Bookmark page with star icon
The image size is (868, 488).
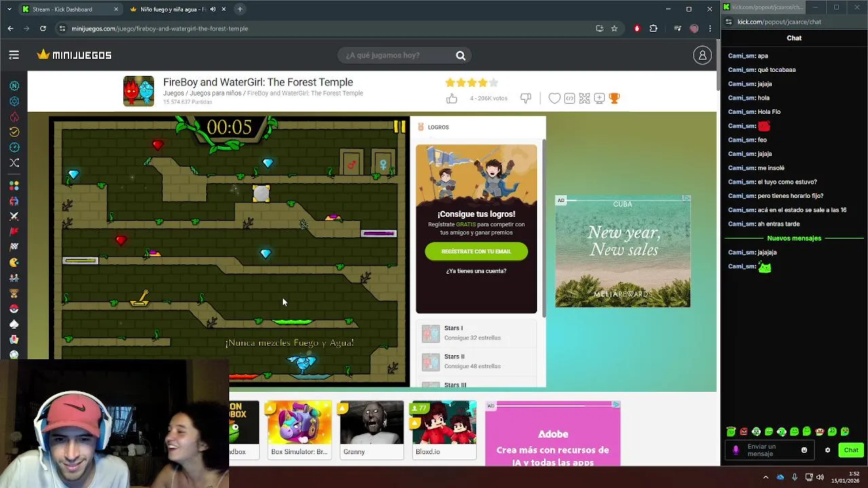614,28
